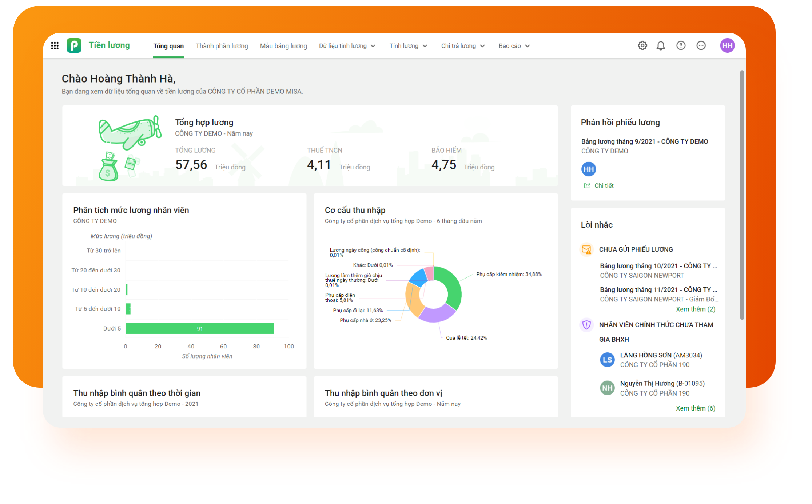Viewport: 812px width, 504px height.
Task: Click the BẢO HIỂM value 4,75
Action: click(443, 165)
